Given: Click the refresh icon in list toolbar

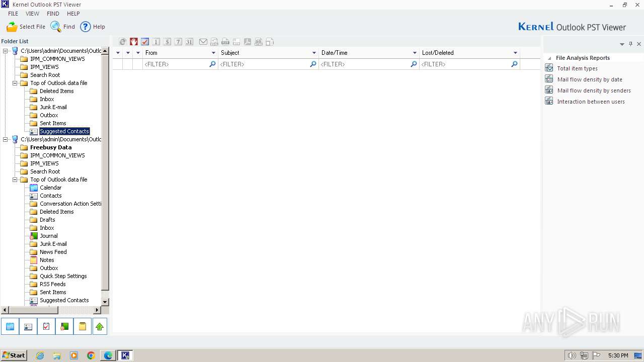Looking at the screenshot, I should coord(123,42).
